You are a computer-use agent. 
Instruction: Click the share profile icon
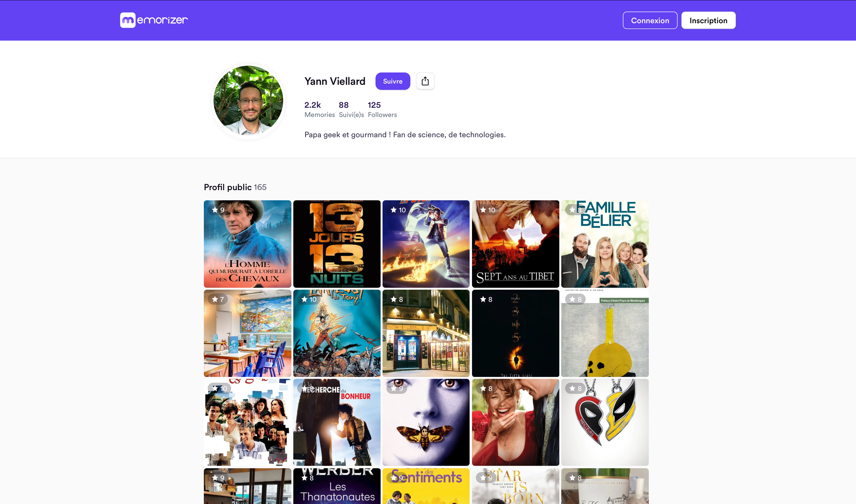[425, 81]
